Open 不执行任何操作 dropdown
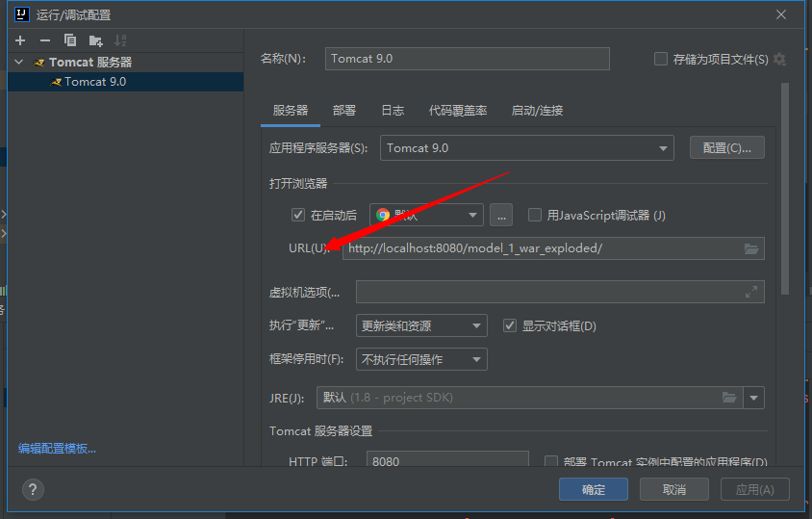This screenshot has height=519, width=812. point(421,359)
